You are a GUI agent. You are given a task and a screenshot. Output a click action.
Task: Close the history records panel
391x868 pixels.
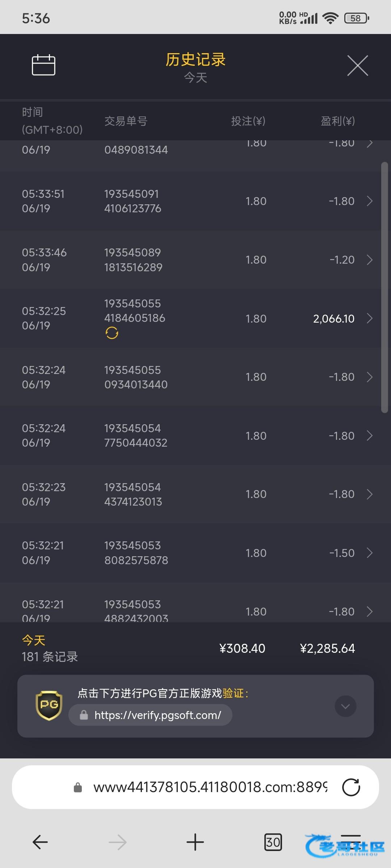pyautogui.click(x=357, y=65)
